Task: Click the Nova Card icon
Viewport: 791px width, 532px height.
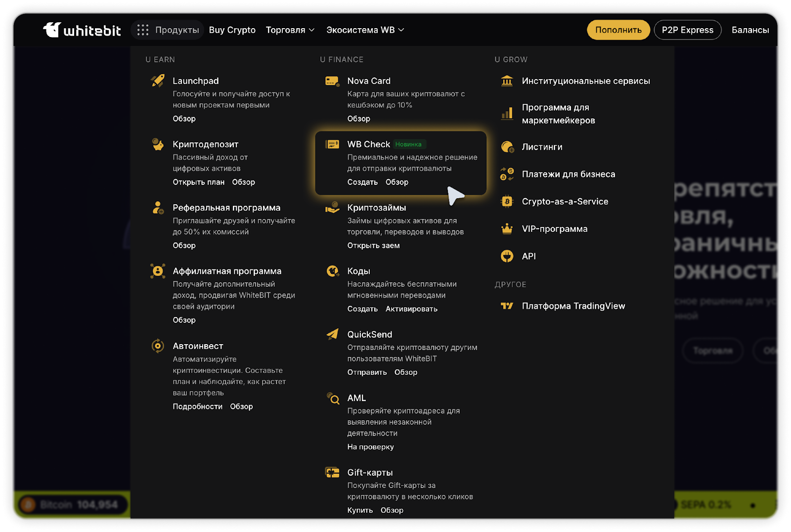Action: pyautogui.click(x=332, y=81)
